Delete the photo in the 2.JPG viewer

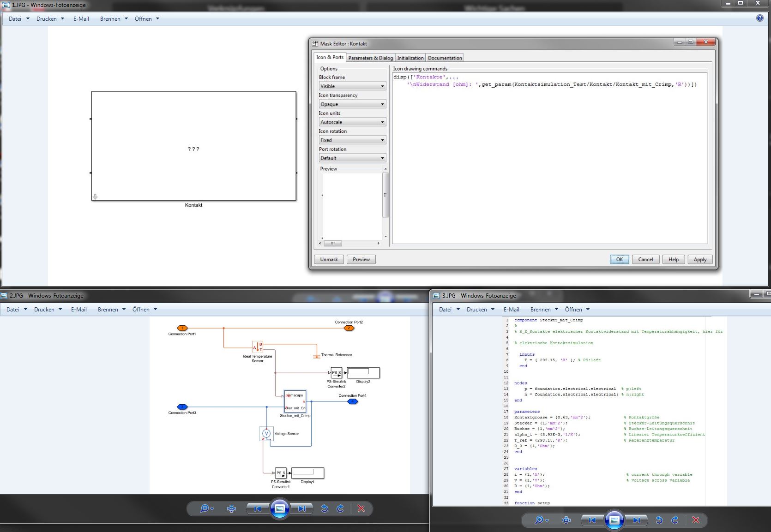coord(361,508)
